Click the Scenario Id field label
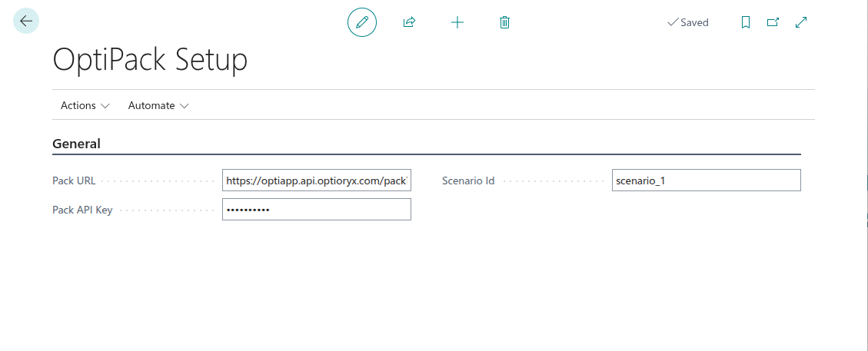868x351 pixels. (467, 180)
